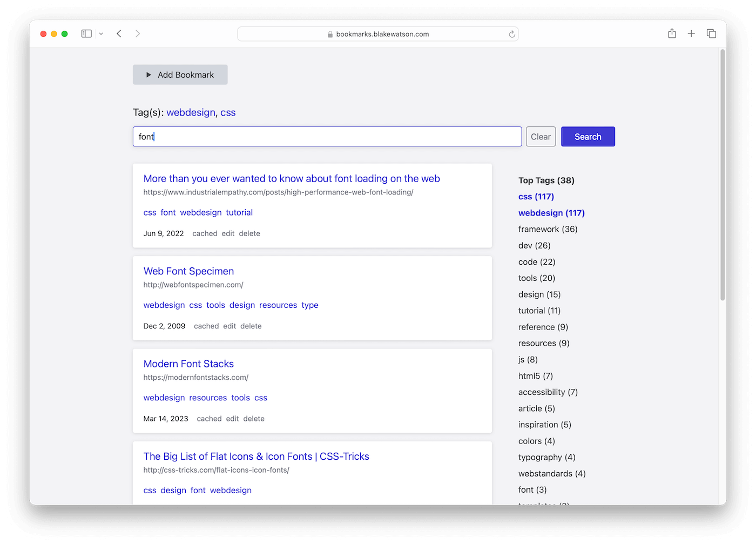Select 'reference (9)' in Top Tags
This screenshot has height=544, width=756.
coord(543,327)
